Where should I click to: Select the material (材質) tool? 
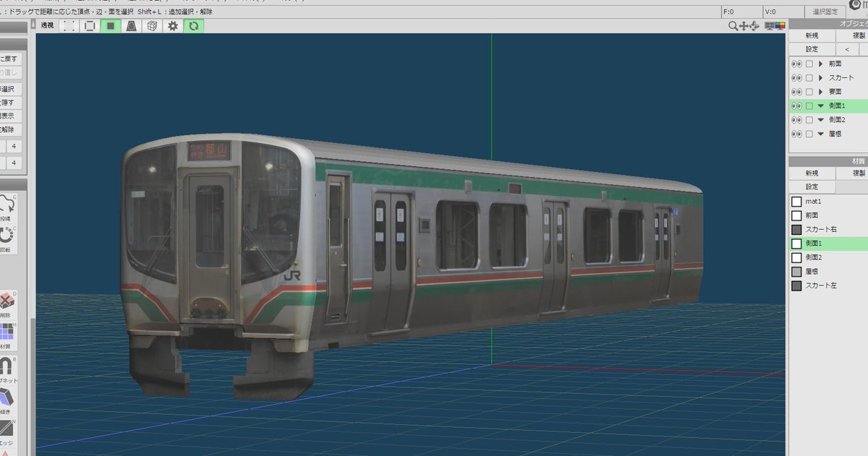(7, 336)
